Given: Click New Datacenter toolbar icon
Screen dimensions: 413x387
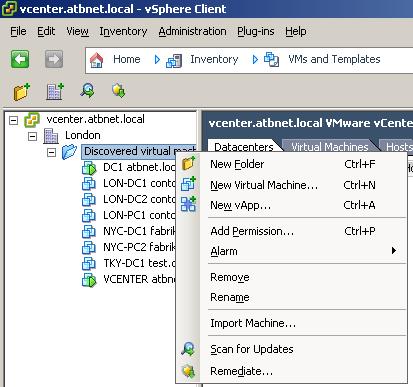Looking at the screenshot, I should click(55, 91).
